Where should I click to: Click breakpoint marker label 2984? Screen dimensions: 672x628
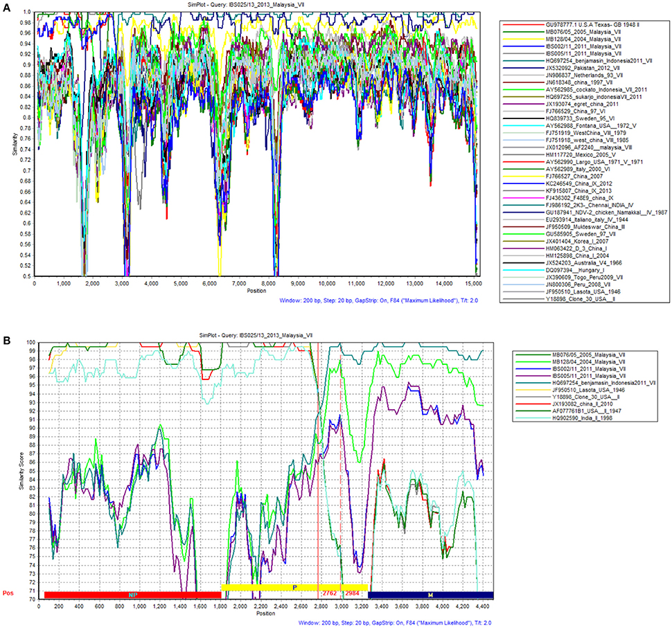(x=352, y=593)
